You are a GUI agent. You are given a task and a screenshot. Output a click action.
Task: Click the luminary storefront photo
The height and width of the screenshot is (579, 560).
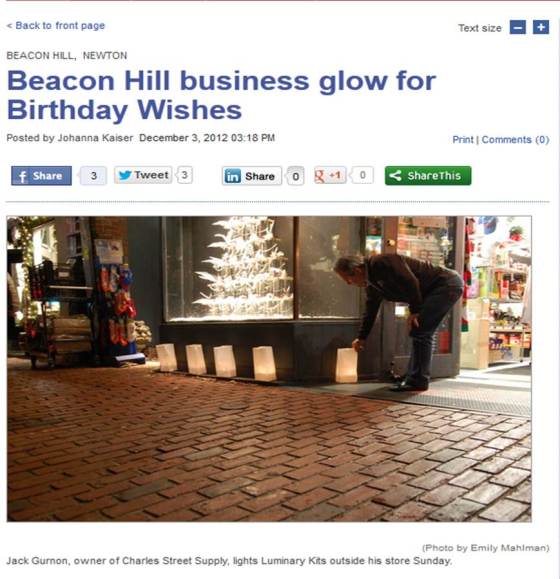pyautogui.click(x=269, y=369)
